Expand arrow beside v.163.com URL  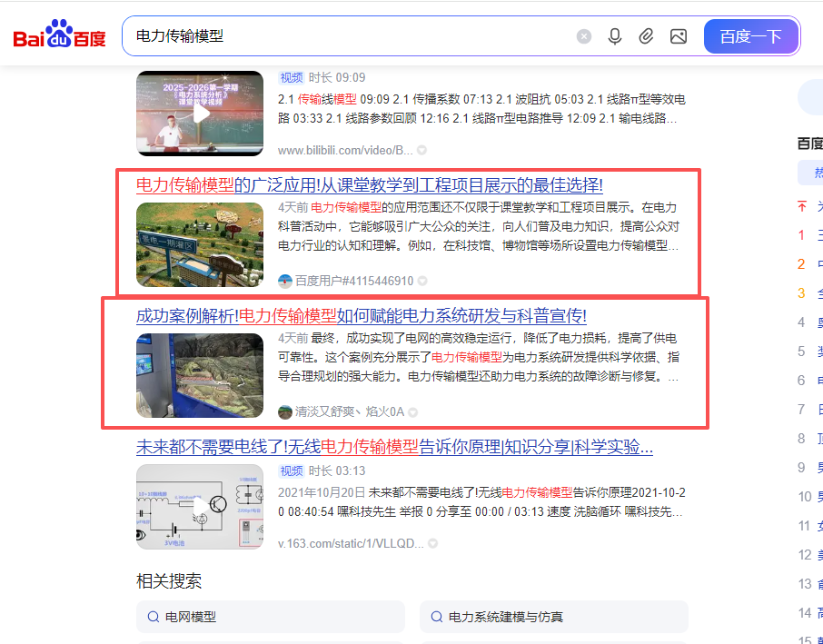point(432,544)
